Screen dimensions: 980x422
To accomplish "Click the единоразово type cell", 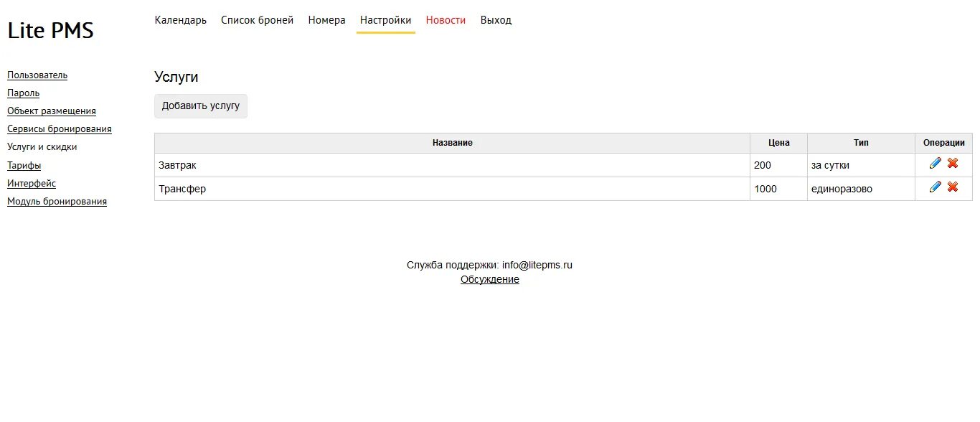I will point(861,189).
